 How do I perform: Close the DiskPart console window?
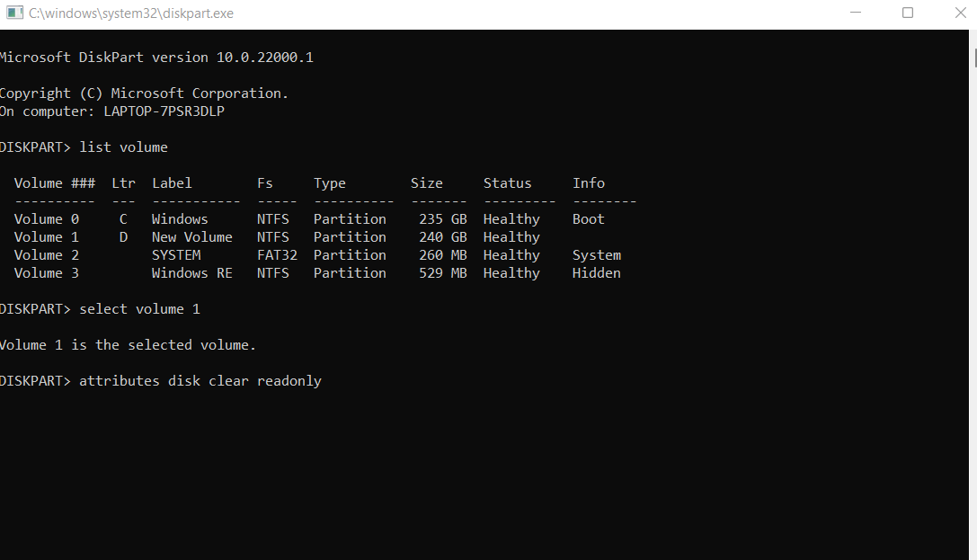click(x=960, y=13)
